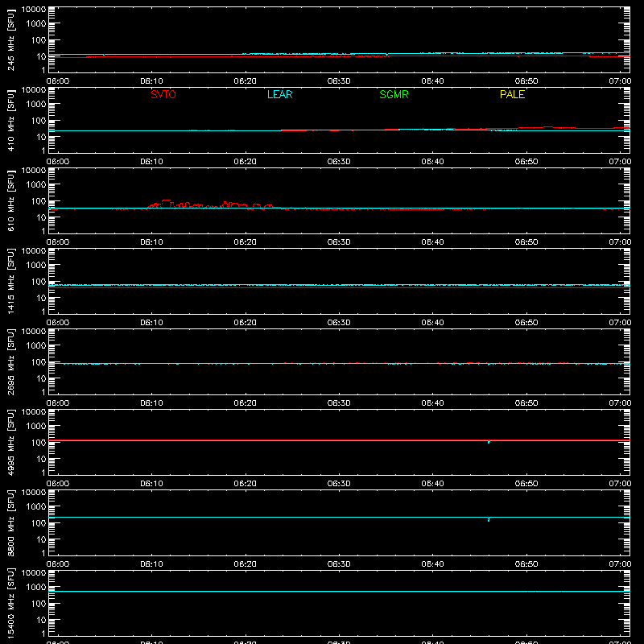
Task: Select the 15400 MHz [SFU] axis title
Action: pyautogui.click(x=10, y=603)
